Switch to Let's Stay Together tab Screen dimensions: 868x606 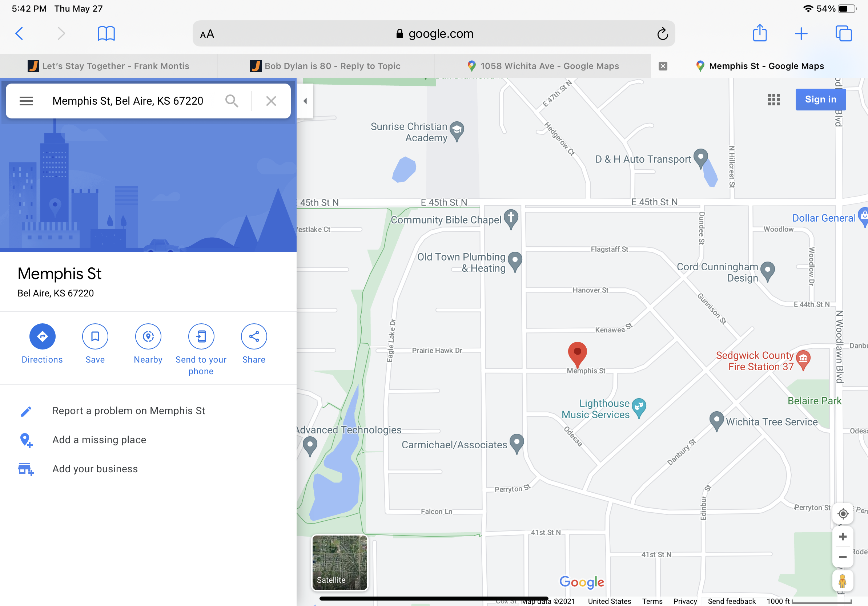coord(108,66)
